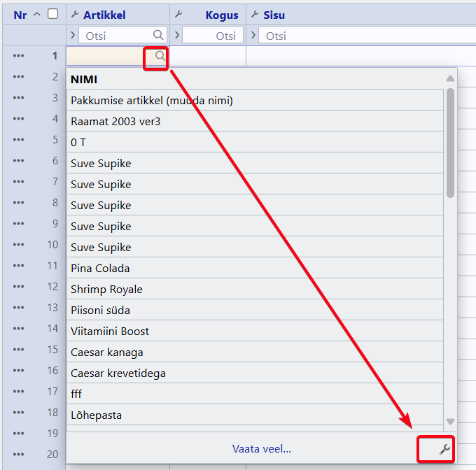Click the wrench icon beside Artikkel header
476x470 pixels.
74,15
